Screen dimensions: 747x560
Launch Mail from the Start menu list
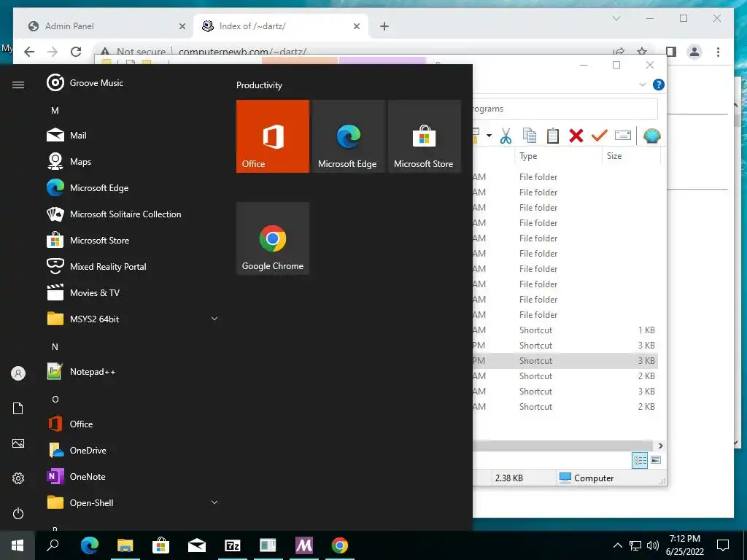pyautogui.click(x=133, y=135)
